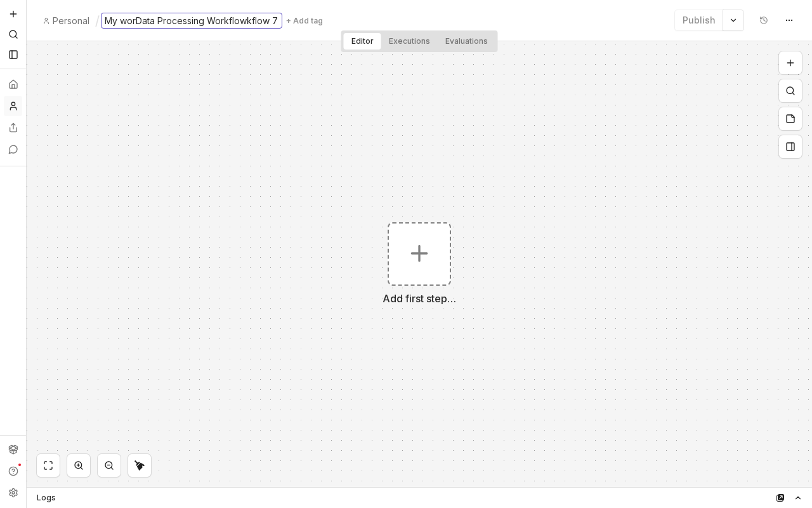Toggle the right side panel on the canvas
This screenshot has width=812, height=508.
[790, 147]
